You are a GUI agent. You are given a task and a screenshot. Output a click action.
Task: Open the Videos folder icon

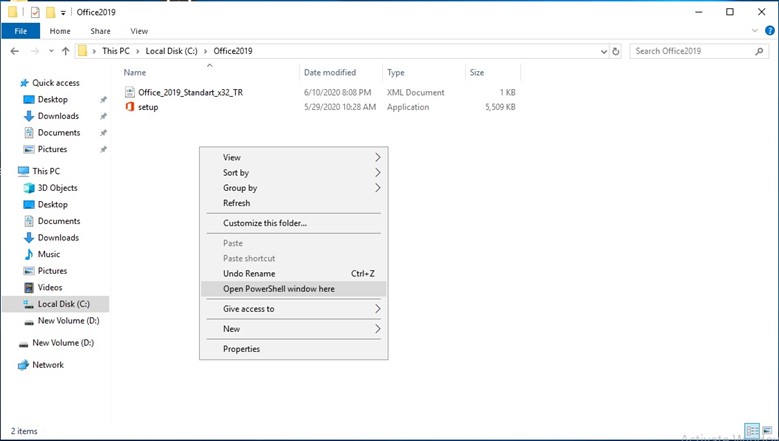29,288
